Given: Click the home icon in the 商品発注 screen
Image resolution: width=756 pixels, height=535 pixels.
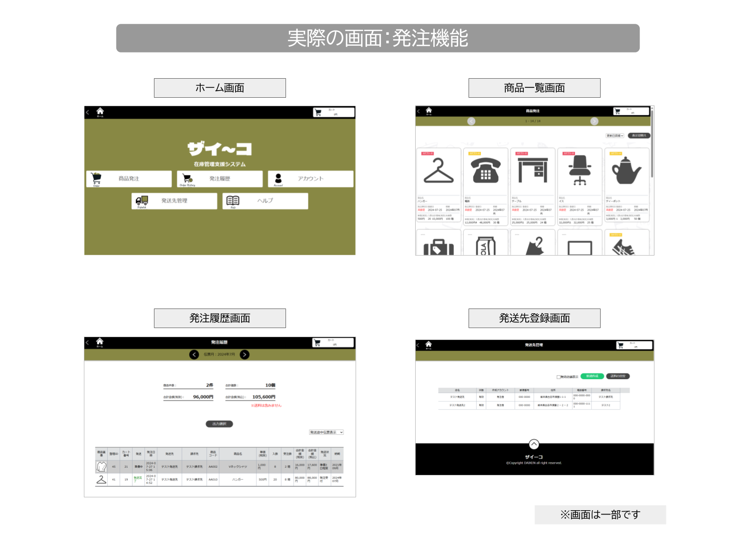Looking at the screenshot, I should click(429, 111).
